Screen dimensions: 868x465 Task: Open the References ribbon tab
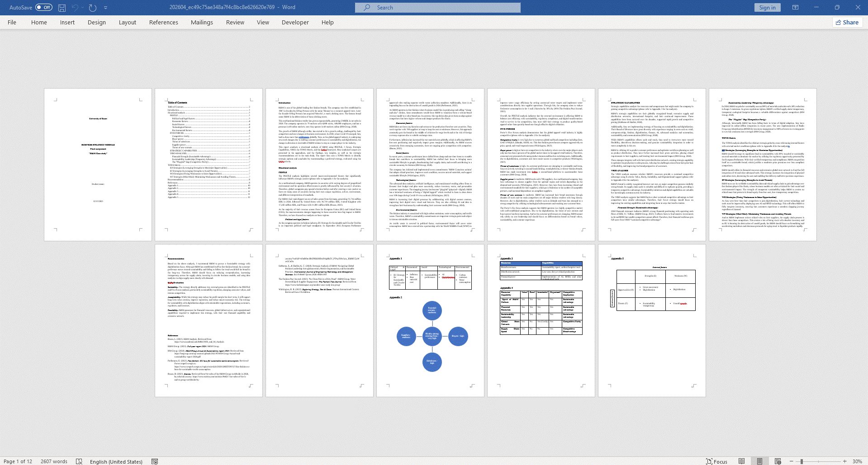tap(163, 22)
